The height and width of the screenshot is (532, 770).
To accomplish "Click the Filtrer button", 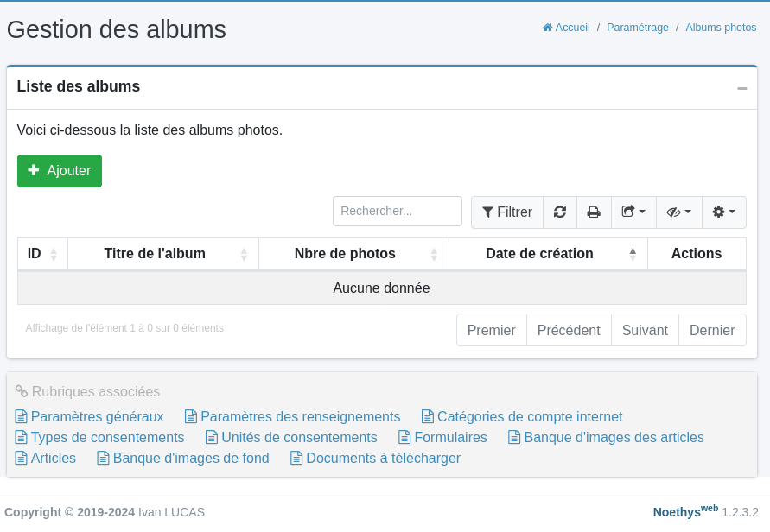I will coord(507,212).
